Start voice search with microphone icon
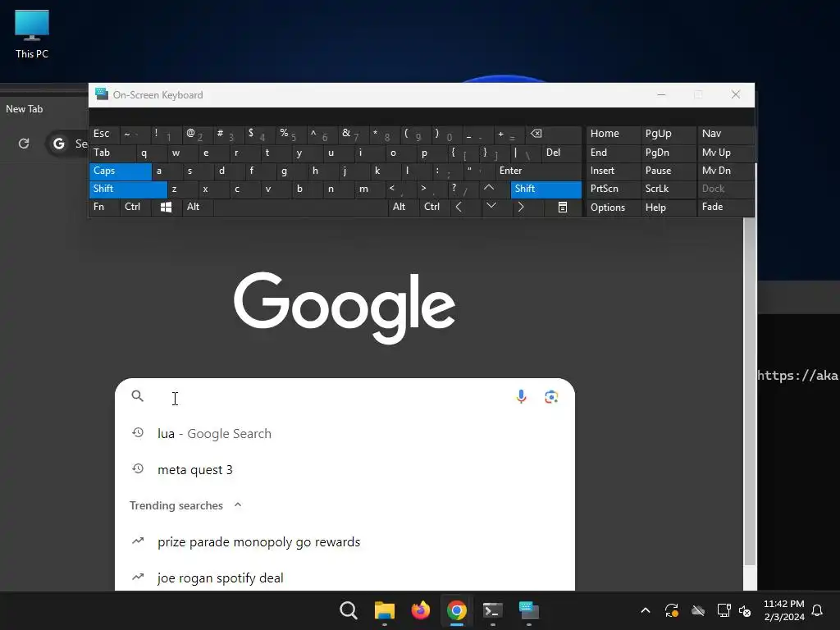 click(521, 397)
